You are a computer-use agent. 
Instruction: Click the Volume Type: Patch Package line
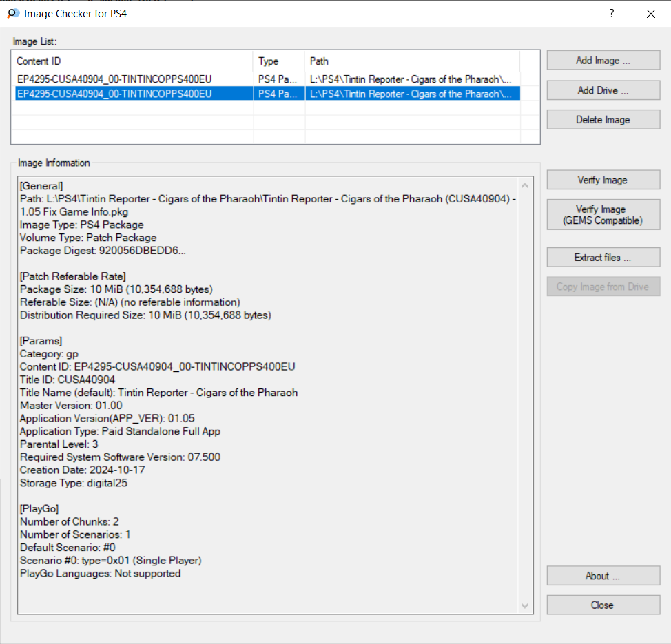click(88, 238)
